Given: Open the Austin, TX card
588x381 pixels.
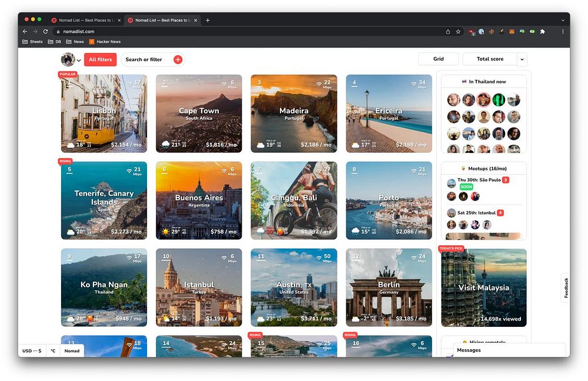Looking at the screenshot, I should (x=293, y=288).
